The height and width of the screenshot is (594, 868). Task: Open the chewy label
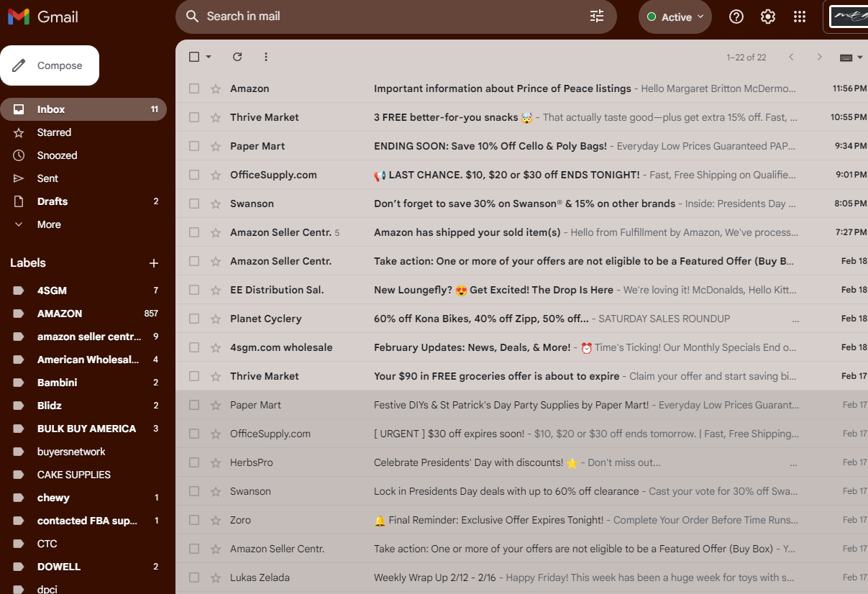[x=83, y=498]
